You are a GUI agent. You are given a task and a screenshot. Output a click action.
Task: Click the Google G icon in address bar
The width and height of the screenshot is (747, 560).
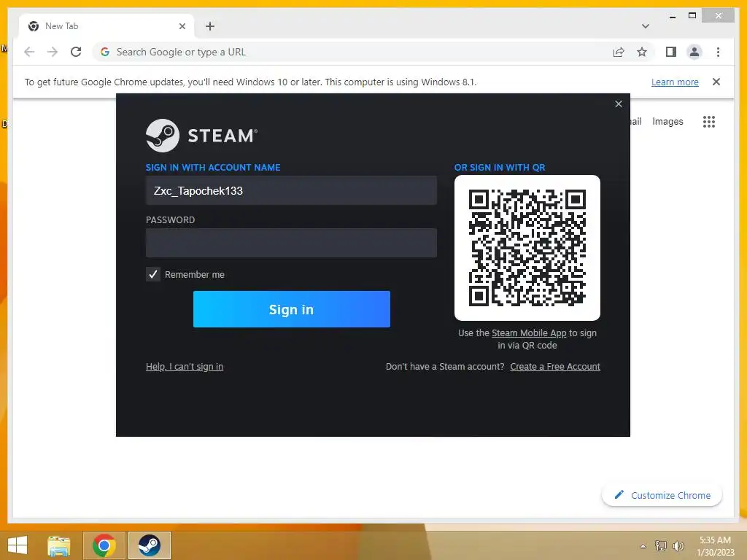pyautogui.click(x=105, y=52)
